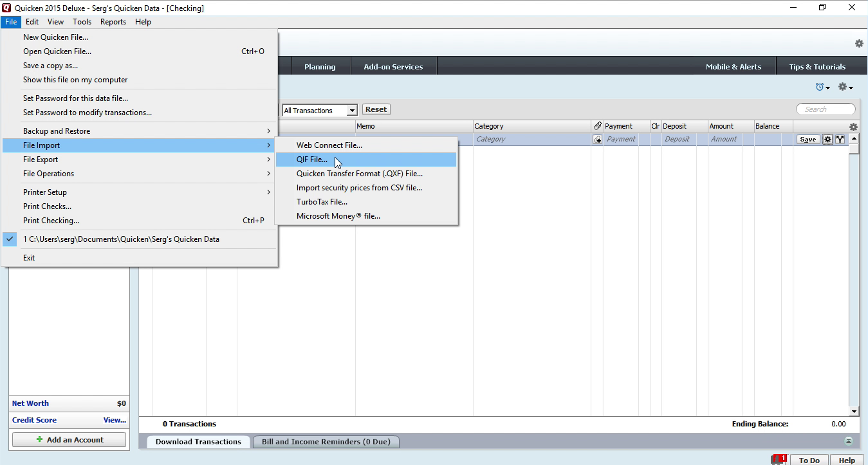The image size is (868, 465).
Task: Click the Reset button
Action: click(376, 109)
